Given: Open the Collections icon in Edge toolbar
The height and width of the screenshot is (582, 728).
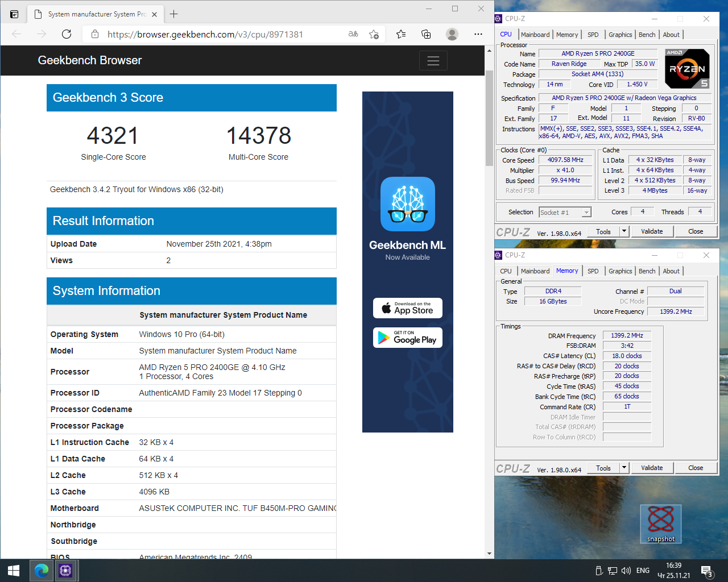Looking at the screenshot, I should (x=426, y=34).
